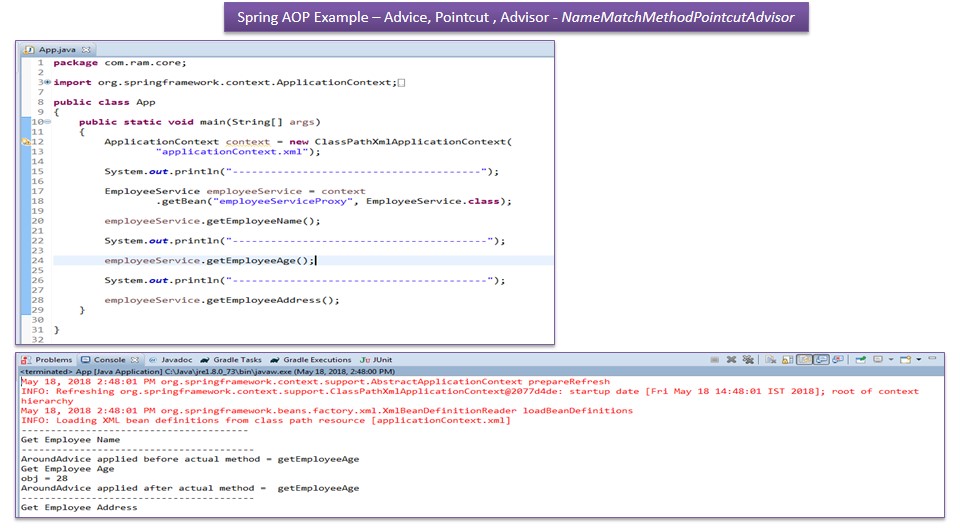Select the App.java editor tab
The image size is (960, 528).
pos(57,50)
